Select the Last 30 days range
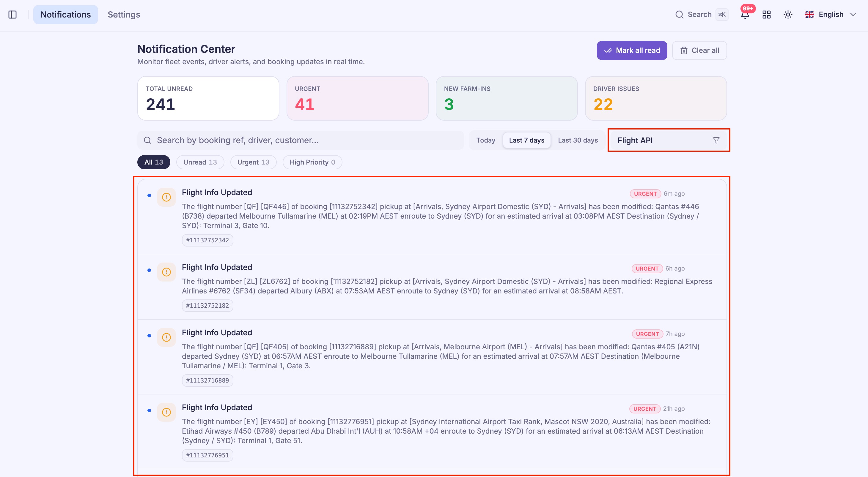 pos(578,140)
